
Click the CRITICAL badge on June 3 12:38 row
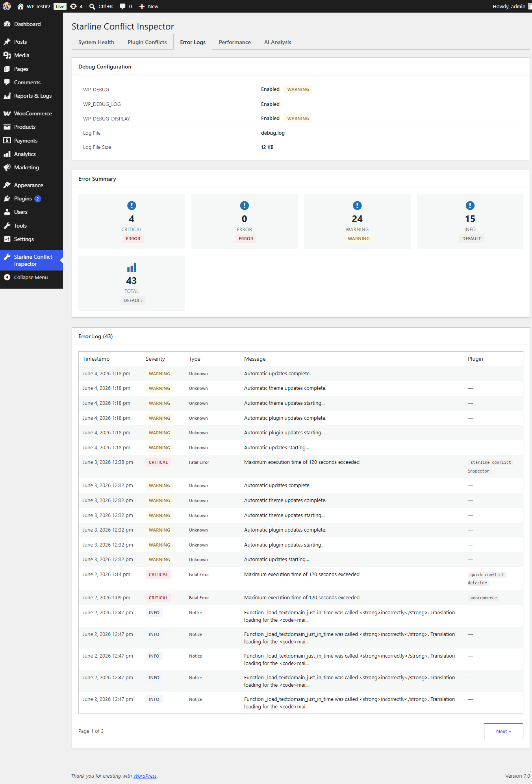[158, 462]
